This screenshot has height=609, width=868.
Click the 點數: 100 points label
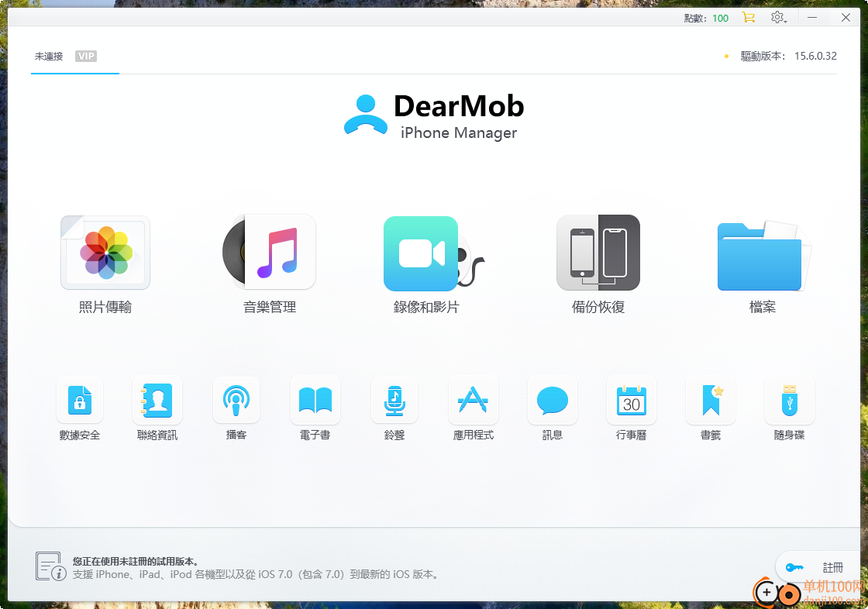click(706, 19)
